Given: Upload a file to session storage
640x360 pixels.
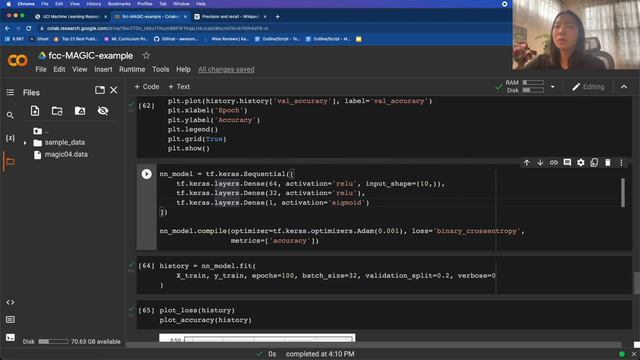Looking at the screenshot, I should point(35,111).
